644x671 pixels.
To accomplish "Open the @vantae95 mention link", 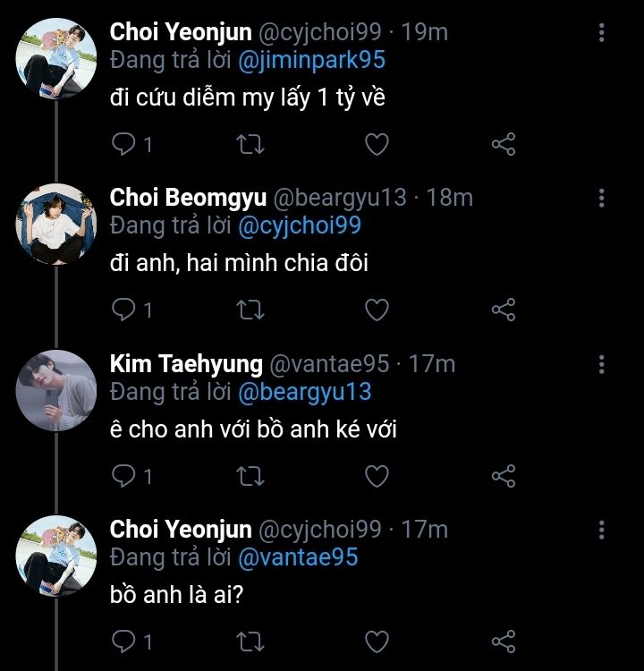I will coord(298,556).
